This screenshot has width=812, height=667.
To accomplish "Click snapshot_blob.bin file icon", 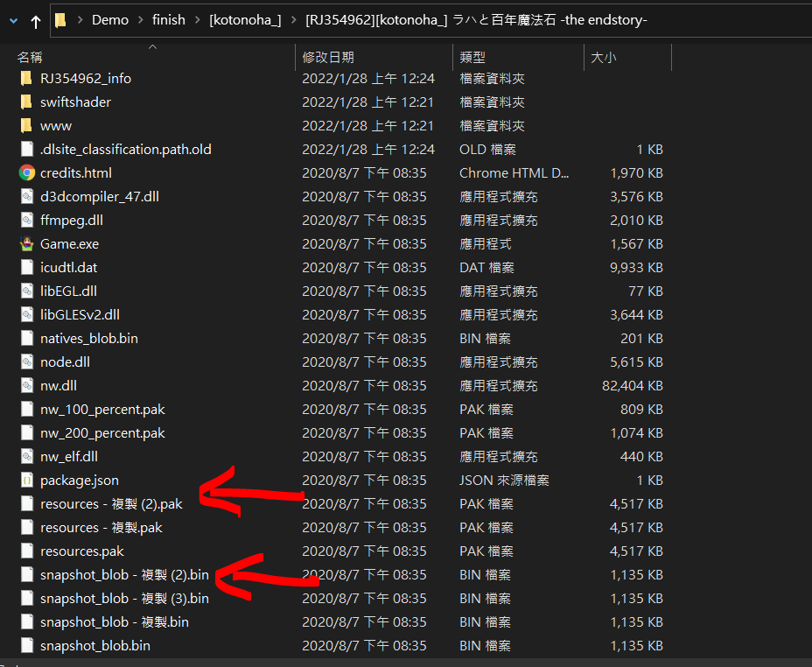I will click(x=27, y=646).
